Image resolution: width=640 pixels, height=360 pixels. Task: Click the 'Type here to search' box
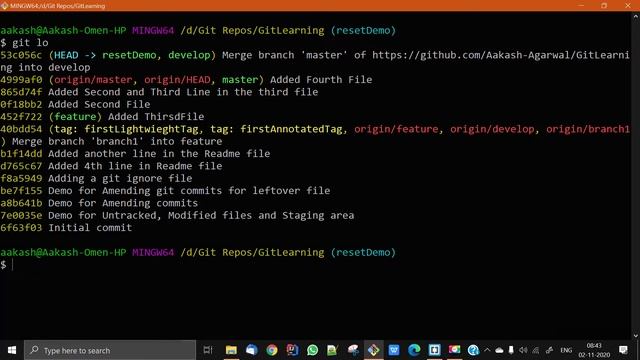coord(110,350)
